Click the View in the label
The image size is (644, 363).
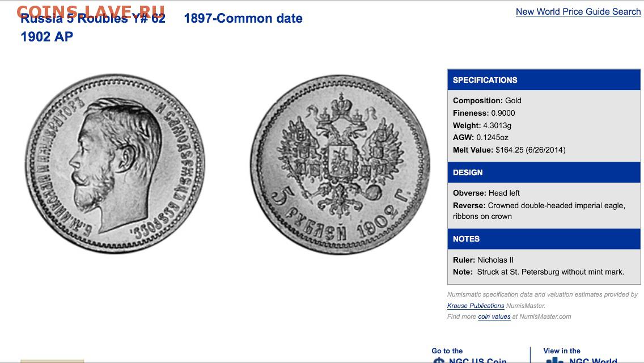[x=561, y=351]
